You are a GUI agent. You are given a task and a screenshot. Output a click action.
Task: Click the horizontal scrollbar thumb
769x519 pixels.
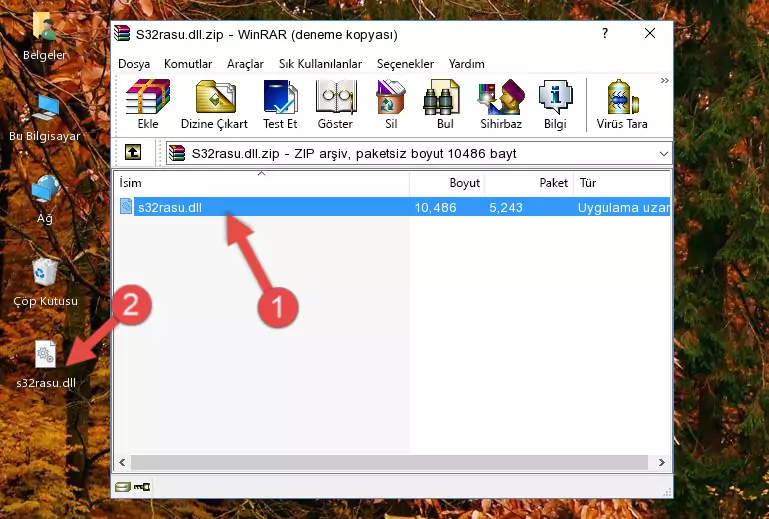(389, 462)
